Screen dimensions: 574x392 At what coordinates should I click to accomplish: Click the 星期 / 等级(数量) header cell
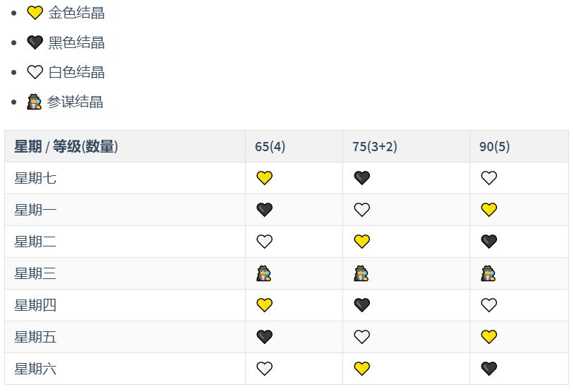coord(66,147)
